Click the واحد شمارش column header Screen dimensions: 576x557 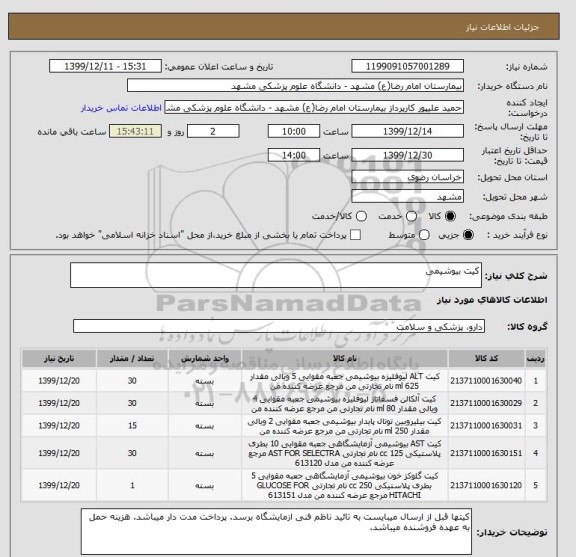[x=205, y=359]
